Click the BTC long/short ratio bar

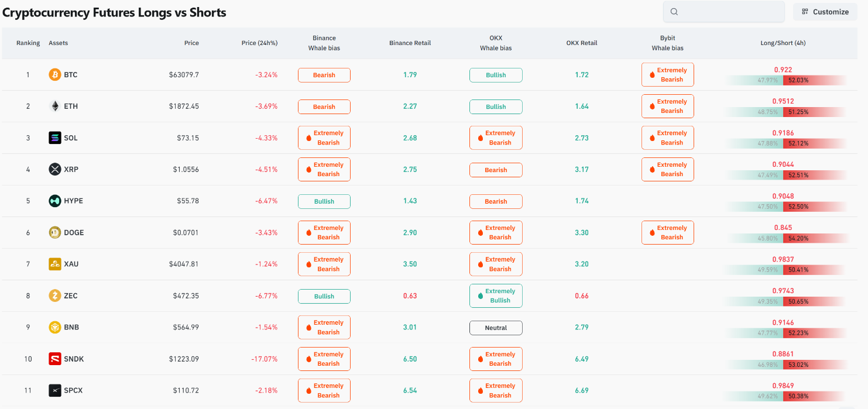pos(786,80)
